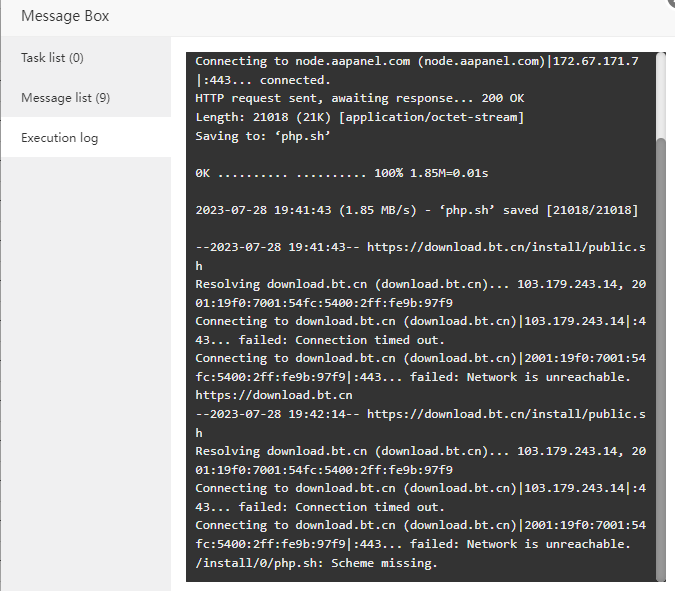
Task: Select the Execution log tab
Action: 60,138
